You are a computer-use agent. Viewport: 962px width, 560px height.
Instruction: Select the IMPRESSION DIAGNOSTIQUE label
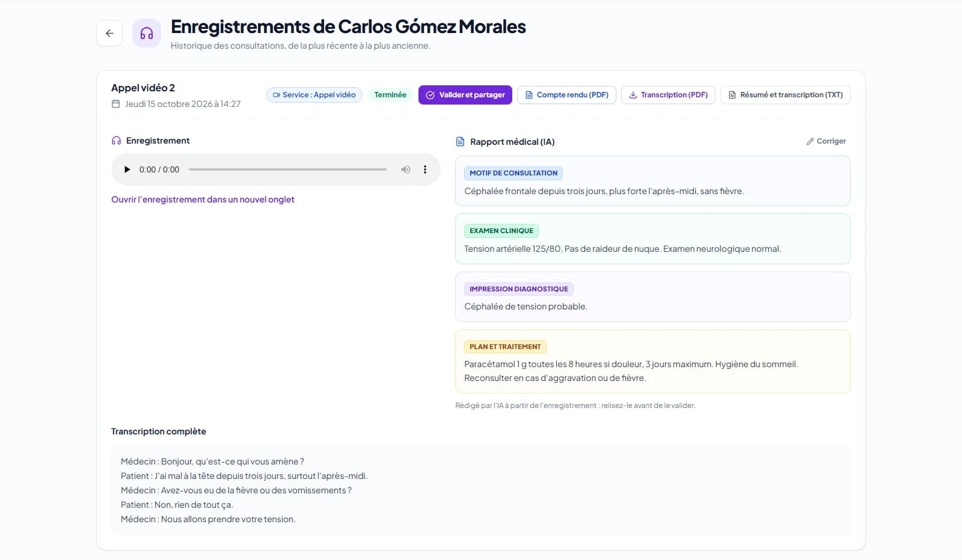519,289
